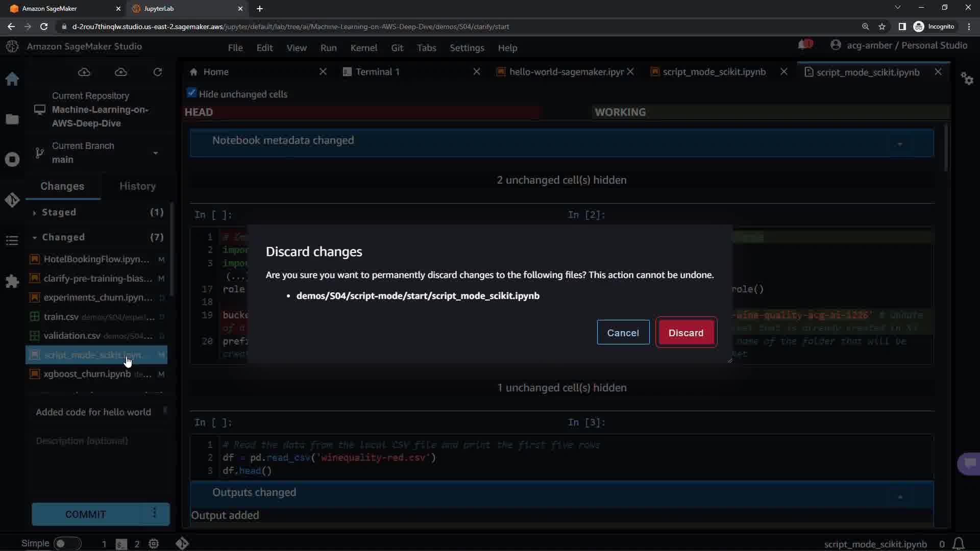
Task: Collapse the Changed files section
Action: (63, 237)
